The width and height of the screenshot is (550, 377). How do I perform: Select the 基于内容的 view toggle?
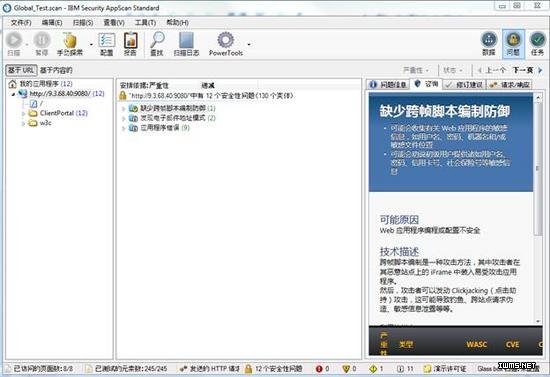(x=56, y=70)
